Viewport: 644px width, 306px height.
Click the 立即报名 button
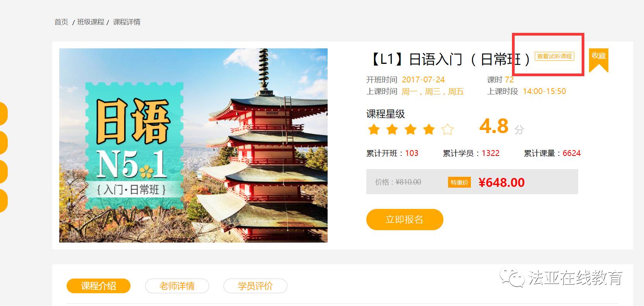tap(405, 219)
